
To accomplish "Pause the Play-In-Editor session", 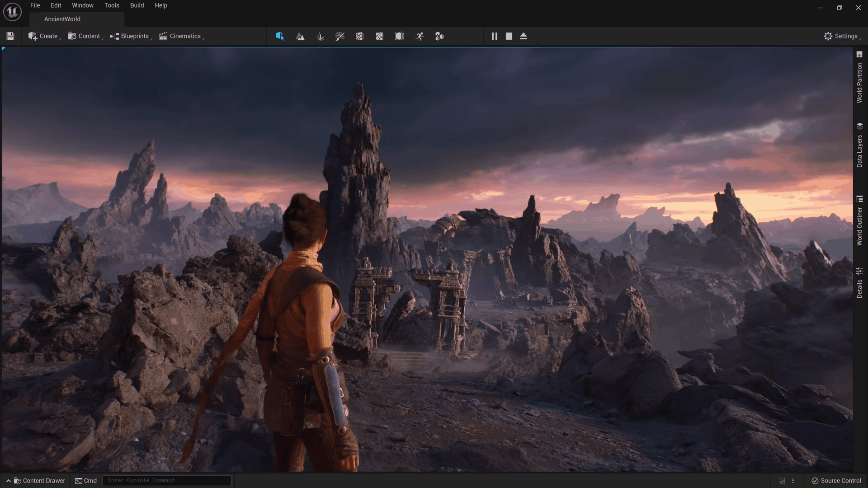I will click(494, 36).
